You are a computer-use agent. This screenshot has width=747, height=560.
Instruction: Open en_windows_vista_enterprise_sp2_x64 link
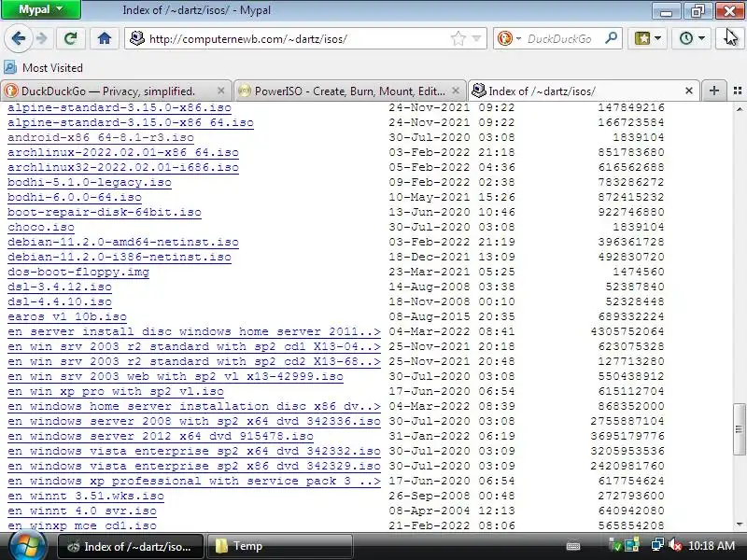coord(194,451)
